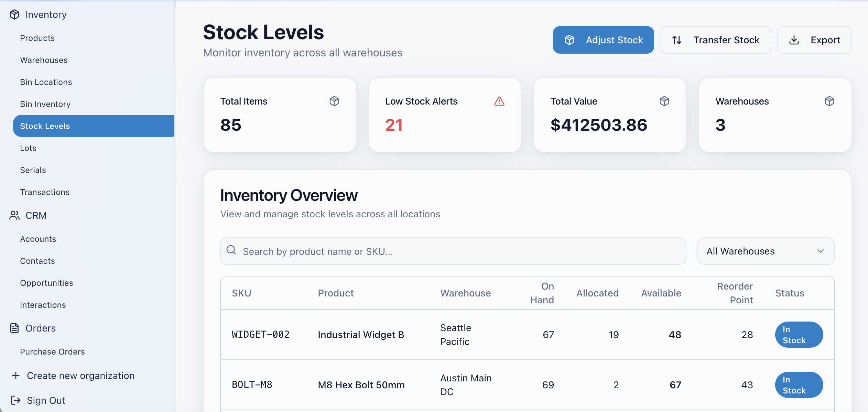This screenshot has height=412, width=868.
Task: Click the plus icon beside Create new organization
Action: (x=16, y=376)
